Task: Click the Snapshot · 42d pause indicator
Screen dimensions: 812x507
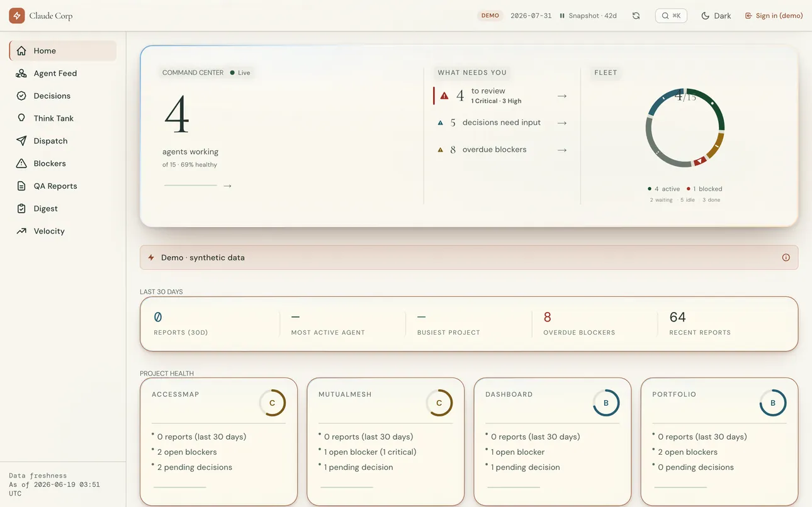Action: point(588,16)
